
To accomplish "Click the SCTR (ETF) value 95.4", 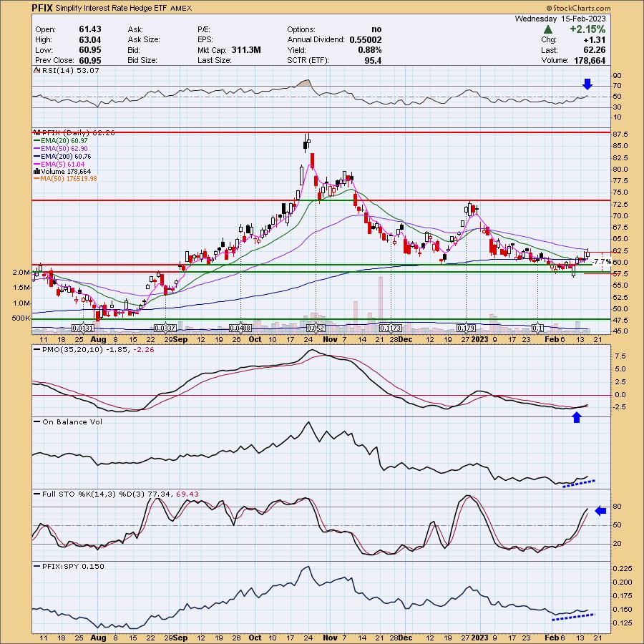I will [373, 60].
